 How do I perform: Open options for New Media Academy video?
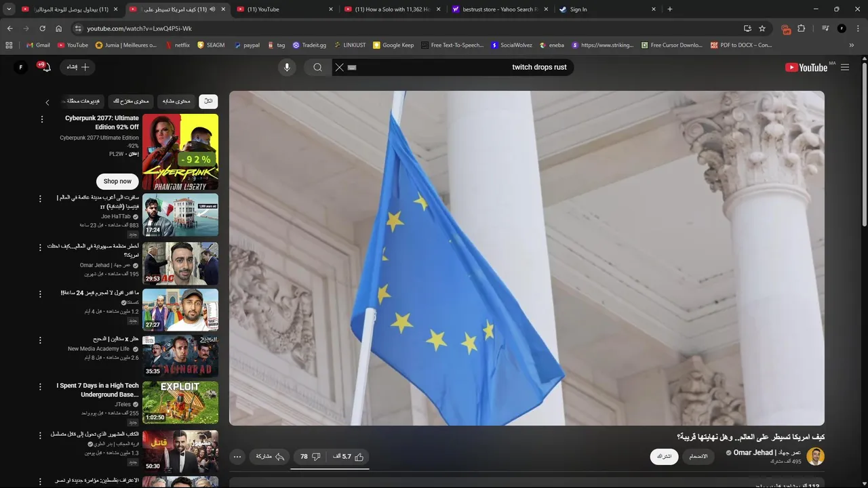(x=40, y=340)
